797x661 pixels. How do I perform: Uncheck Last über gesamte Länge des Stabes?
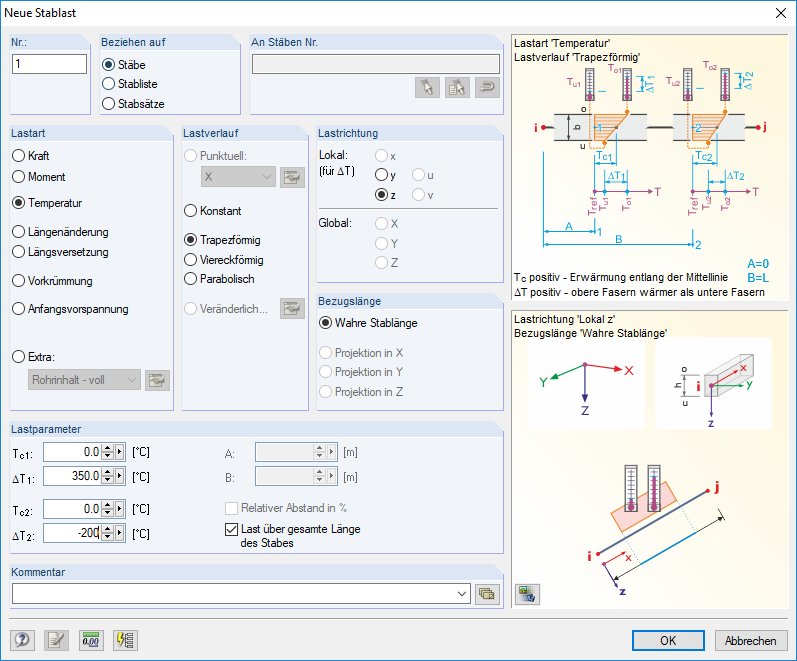pos(231,529)
